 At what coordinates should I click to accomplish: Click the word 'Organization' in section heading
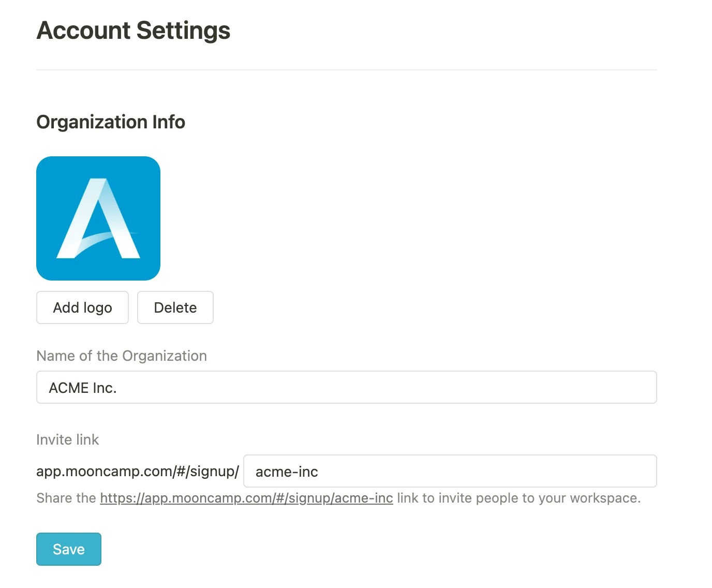coord(92,122)
